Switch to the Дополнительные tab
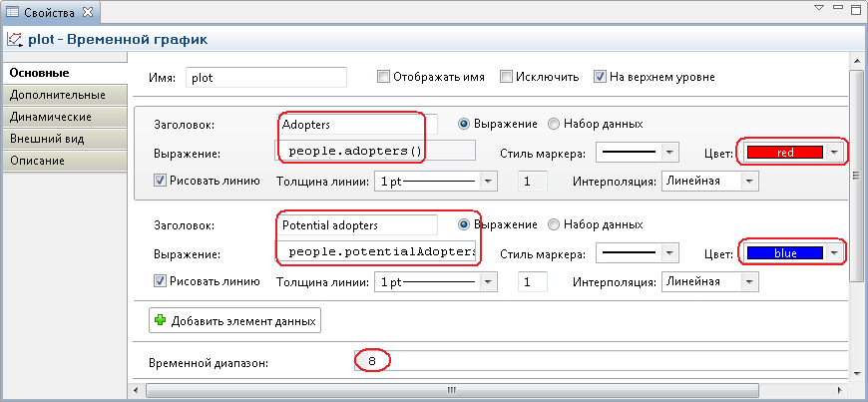The height and width of the screenshot is (402, 868). coord(64,95)
